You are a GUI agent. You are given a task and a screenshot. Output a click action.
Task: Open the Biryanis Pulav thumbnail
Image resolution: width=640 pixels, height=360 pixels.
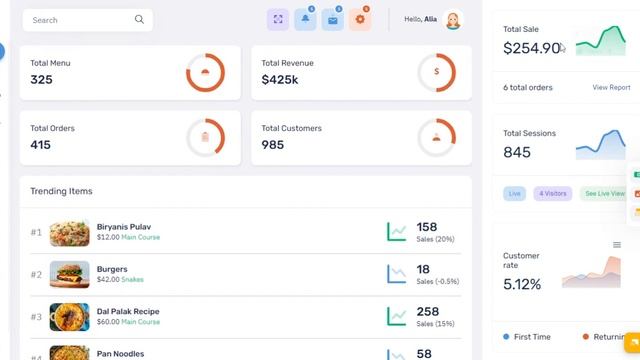tap(69, 232)
